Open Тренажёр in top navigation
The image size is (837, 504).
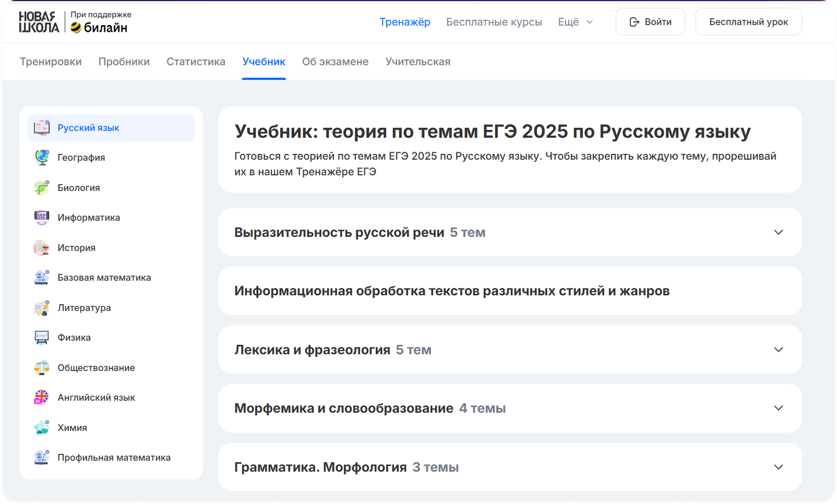[x=405, y=22]
